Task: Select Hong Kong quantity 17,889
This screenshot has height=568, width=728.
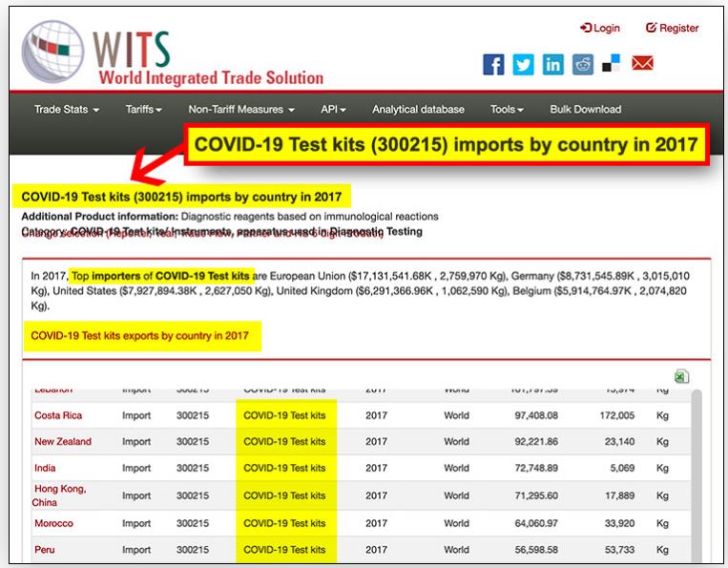Action: [x=619, y=495]
